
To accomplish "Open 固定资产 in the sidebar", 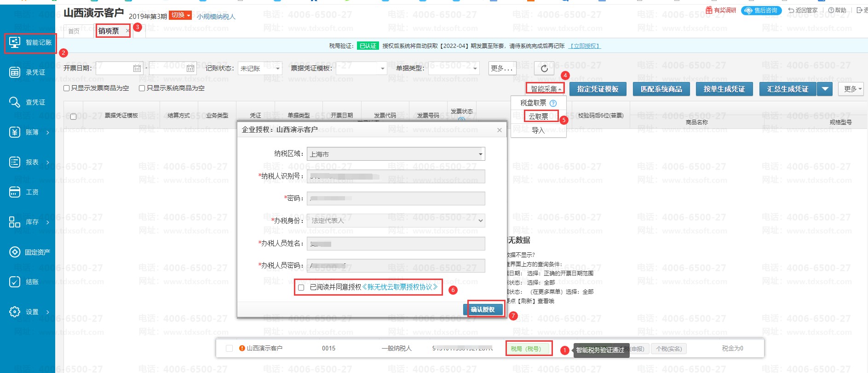I will tap(15, 252).
